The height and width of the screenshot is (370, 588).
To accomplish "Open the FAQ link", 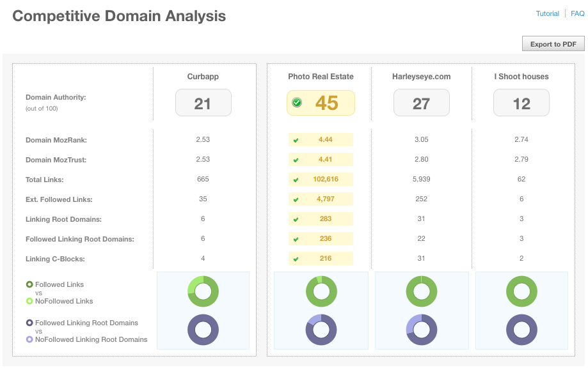I will point(576,13).
